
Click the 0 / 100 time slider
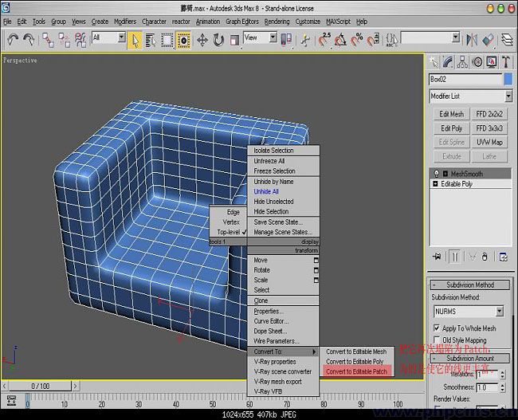click(x=40, y=386)
